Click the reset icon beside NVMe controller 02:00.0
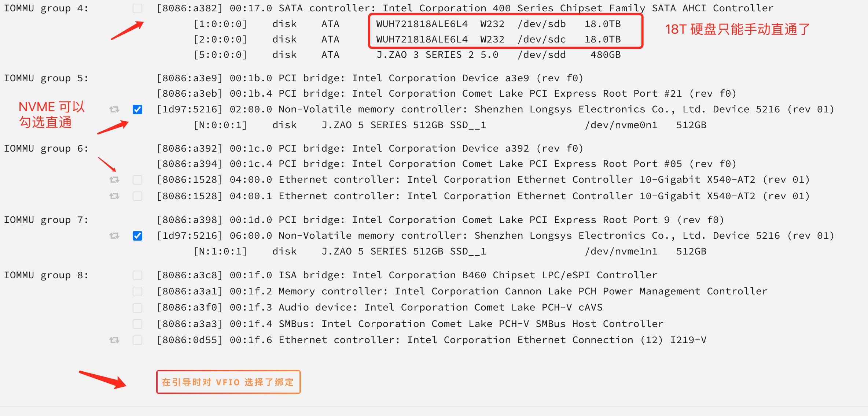This screenshot has height=416, width=868. (114, 109)
